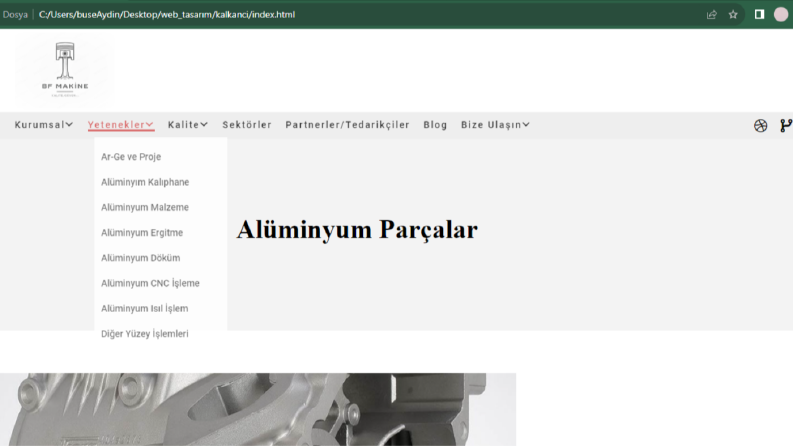
Task: Expand the Kalite dropdown menu
Action: [188, 124]
